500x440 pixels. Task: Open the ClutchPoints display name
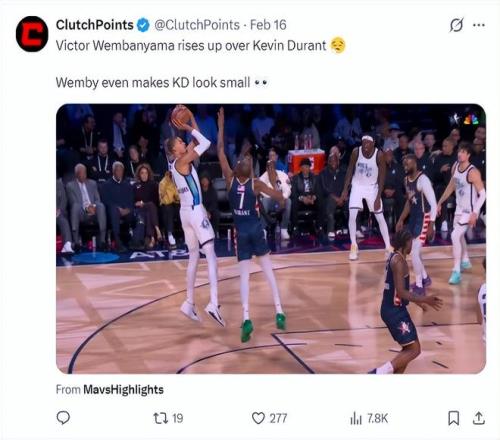[x=95, y=25]
